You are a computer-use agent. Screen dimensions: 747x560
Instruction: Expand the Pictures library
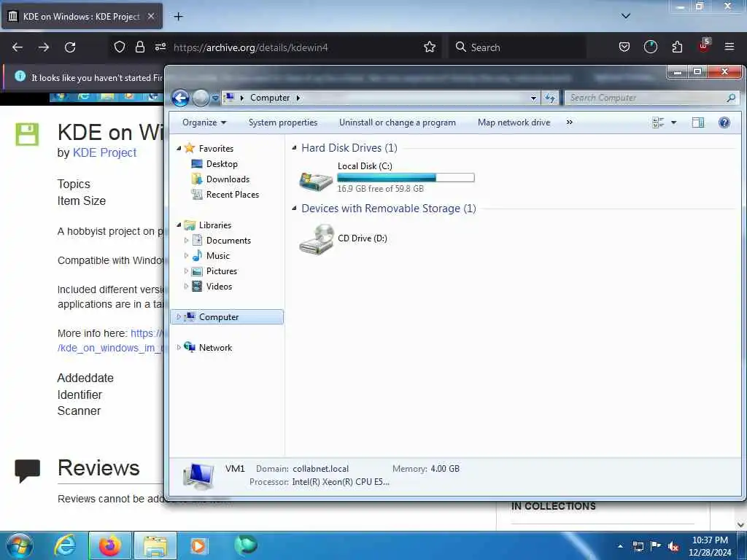pos(186,271)
